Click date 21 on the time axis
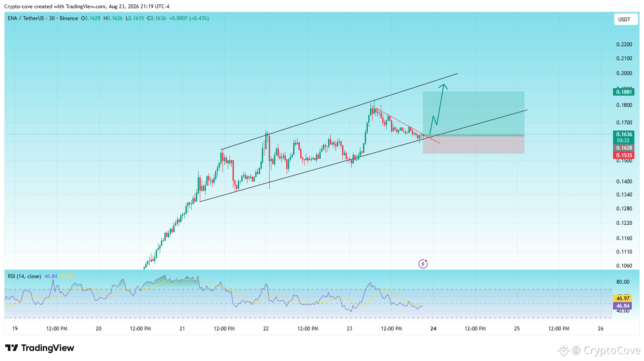 point(182,329)
